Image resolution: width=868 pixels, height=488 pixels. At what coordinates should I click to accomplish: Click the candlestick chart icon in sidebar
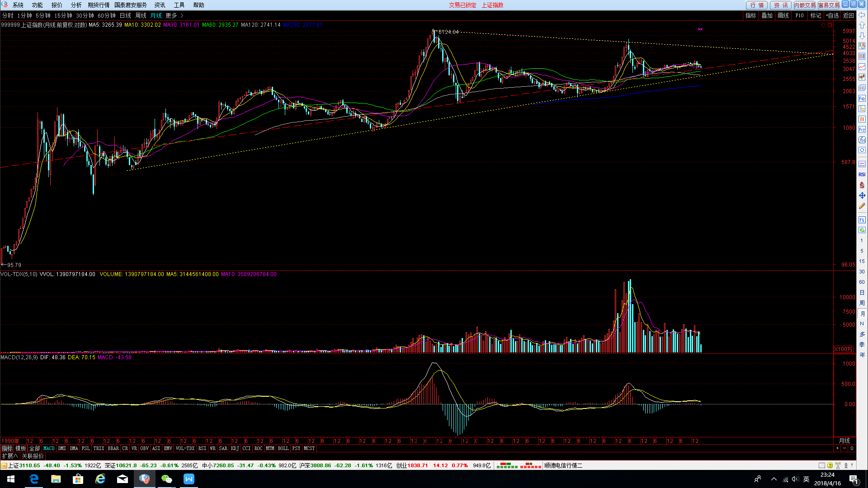[862, 77]
